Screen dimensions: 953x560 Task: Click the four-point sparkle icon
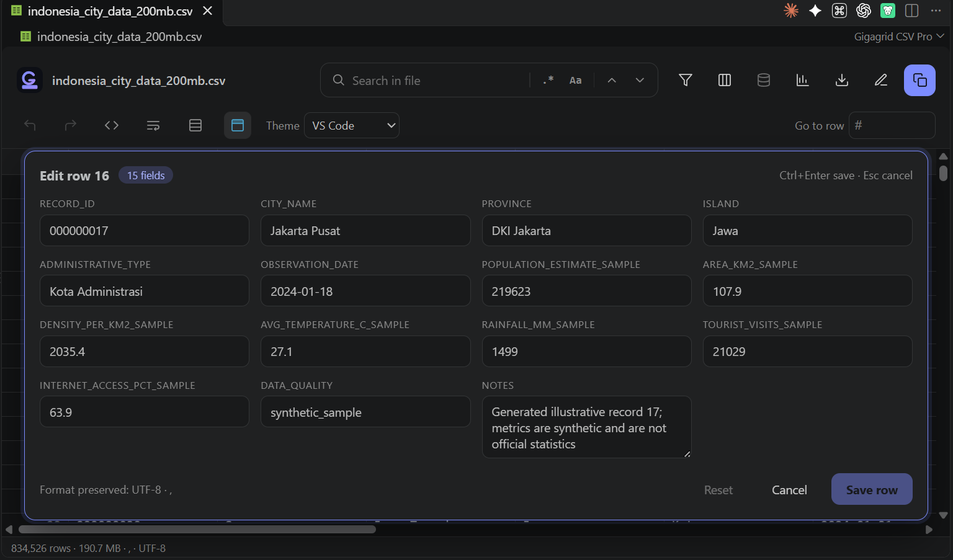coord(815,11)
